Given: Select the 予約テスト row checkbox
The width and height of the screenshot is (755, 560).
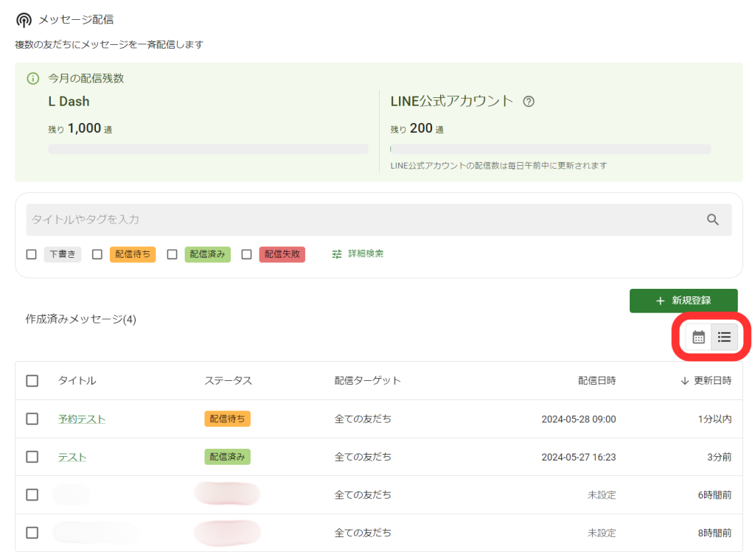Looking at the screenshot, I should (32, 419).
